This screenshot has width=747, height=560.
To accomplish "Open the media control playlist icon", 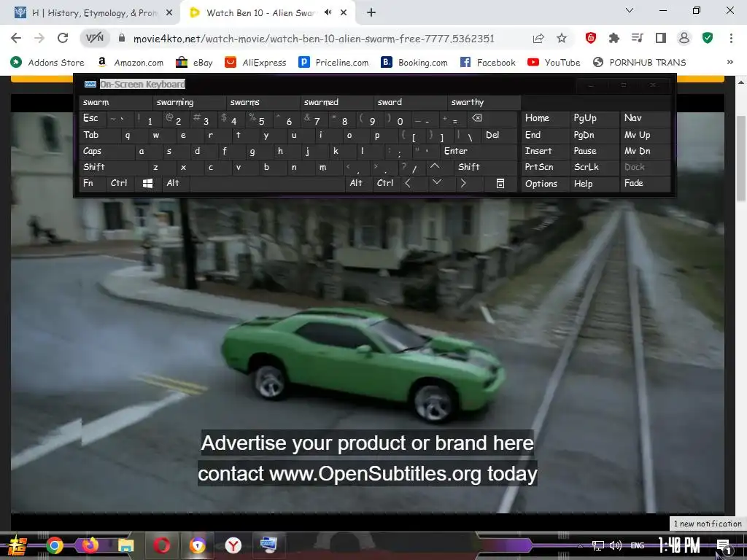I will (x=638, y=38).
